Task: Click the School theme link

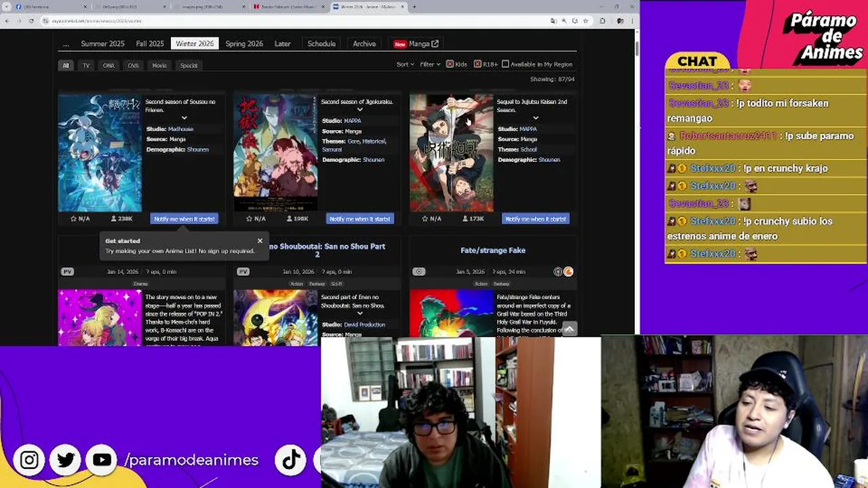Action: pyautogui.click(x=528, y=149)
